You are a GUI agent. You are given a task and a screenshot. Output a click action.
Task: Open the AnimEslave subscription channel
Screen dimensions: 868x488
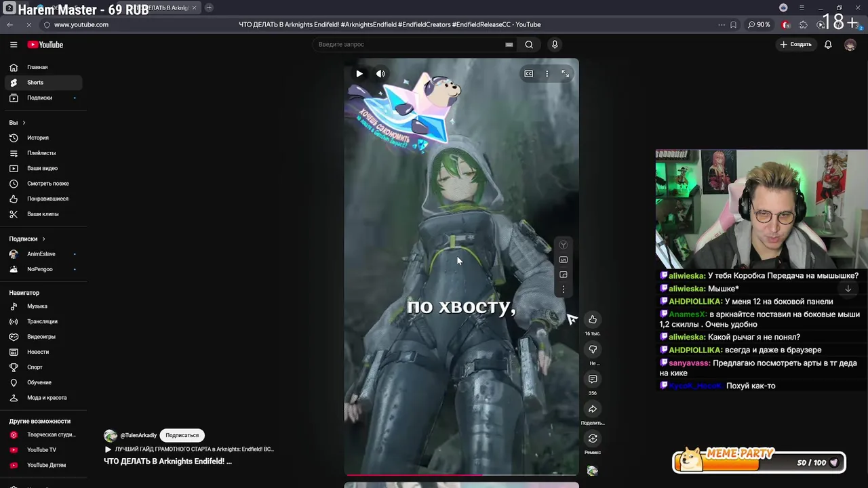point(43,254)
